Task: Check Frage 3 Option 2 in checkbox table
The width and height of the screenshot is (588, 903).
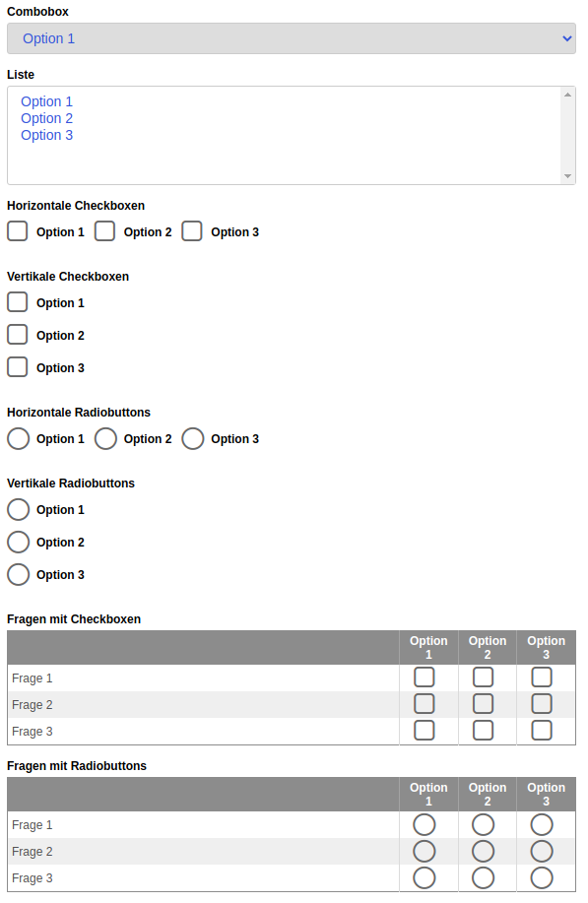Action: click(484, 731)
